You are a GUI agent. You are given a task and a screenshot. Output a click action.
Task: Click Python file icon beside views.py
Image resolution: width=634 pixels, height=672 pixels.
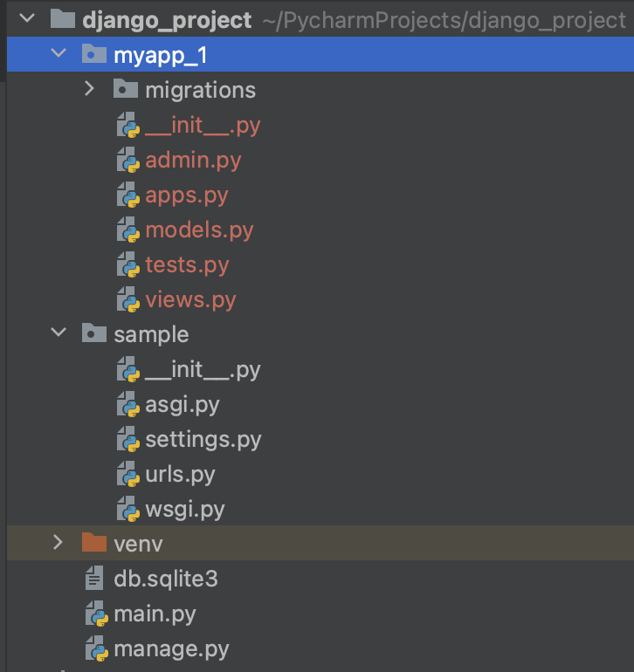(x=128, y=299)
